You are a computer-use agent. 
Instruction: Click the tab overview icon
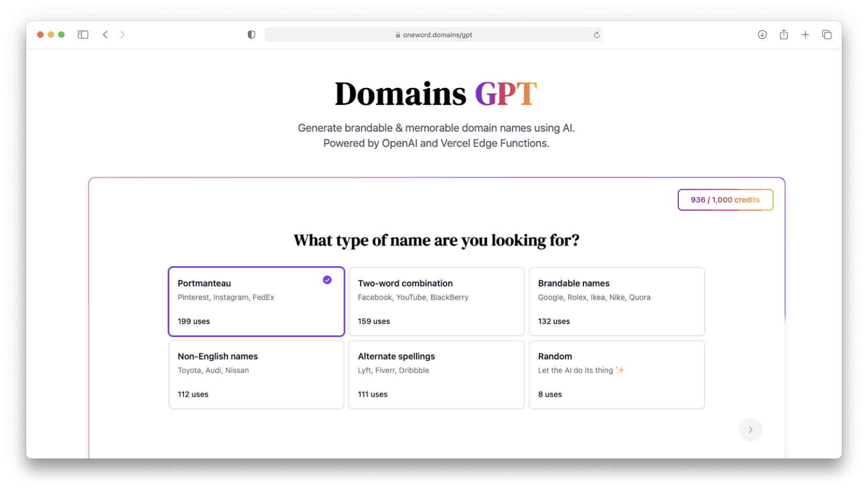[x=827, y=34]
